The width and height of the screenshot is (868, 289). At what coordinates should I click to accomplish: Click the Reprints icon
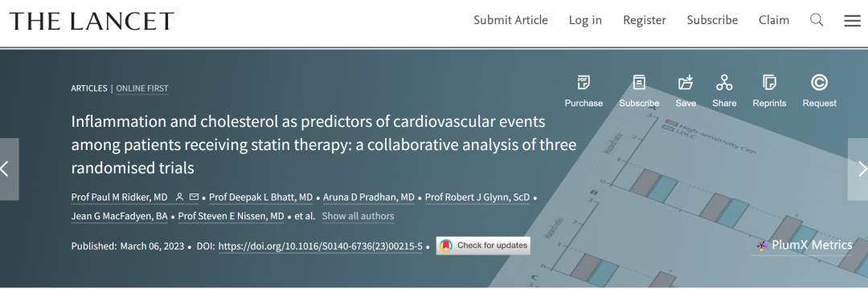click(769, 83)
